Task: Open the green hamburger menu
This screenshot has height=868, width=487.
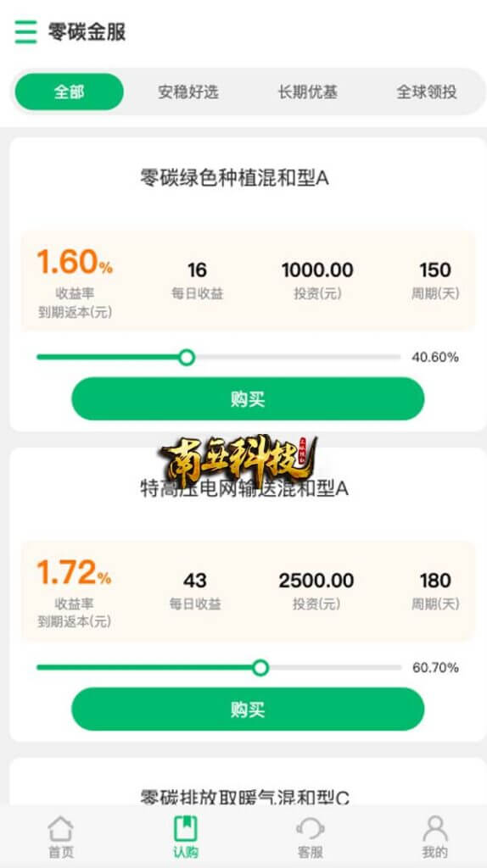Action: 25,31
